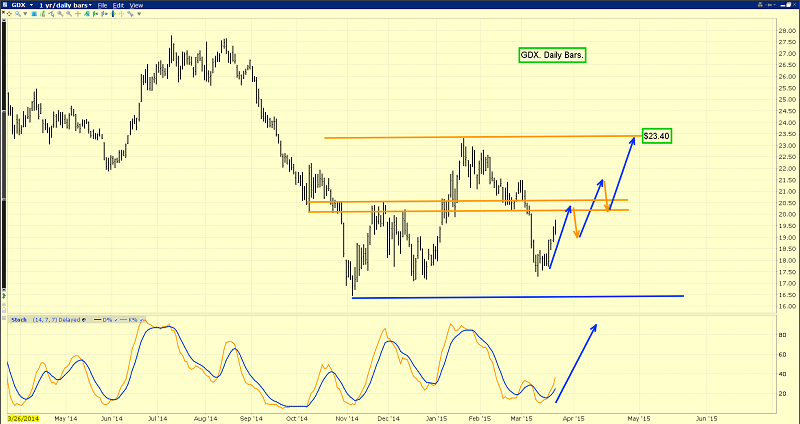Click the pin icon near window controls

[770, 5]
